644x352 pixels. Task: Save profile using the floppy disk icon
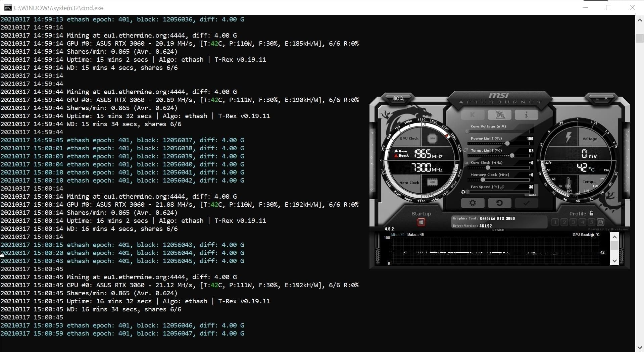[600, 222]
